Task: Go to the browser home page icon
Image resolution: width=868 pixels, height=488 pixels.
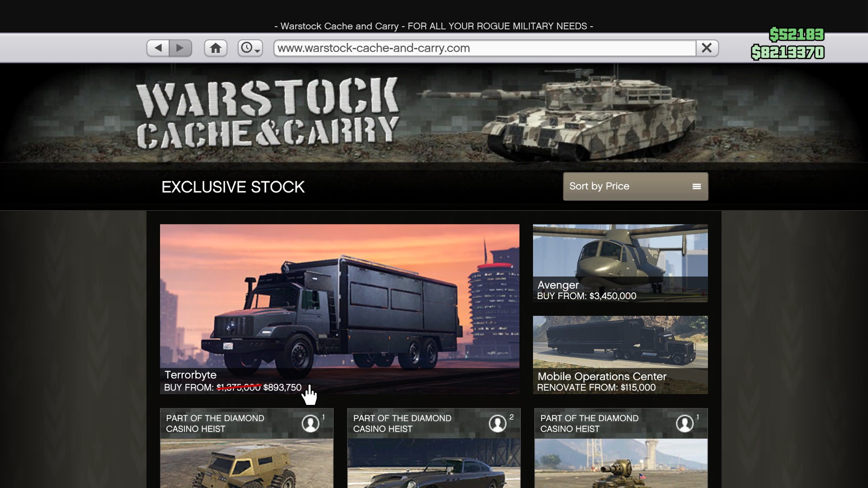Action: (x=216, y=48)
